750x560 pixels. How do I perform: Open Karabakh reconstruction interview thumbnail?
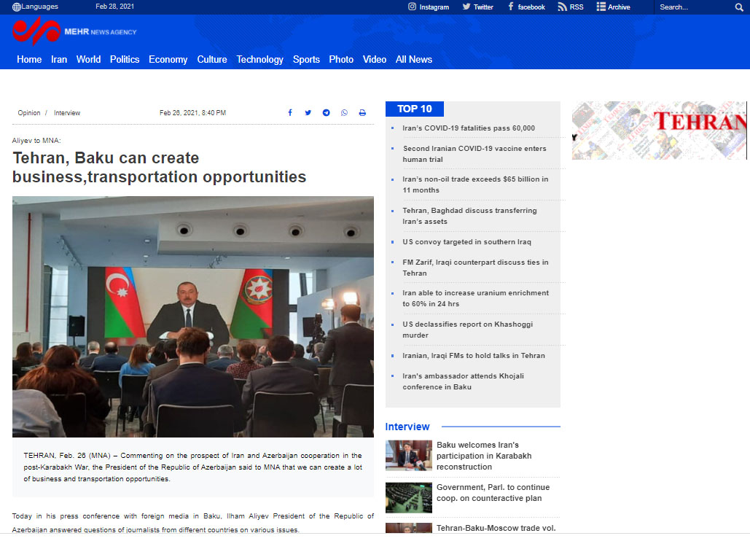tap(408, 456)
